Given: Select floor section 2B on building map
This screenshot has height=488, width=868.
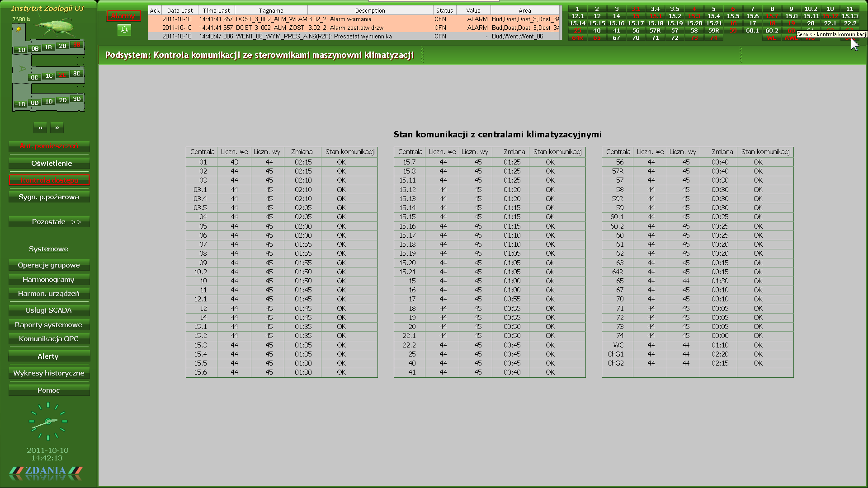Looking at the screenshot, I should (x=63, y=46).
